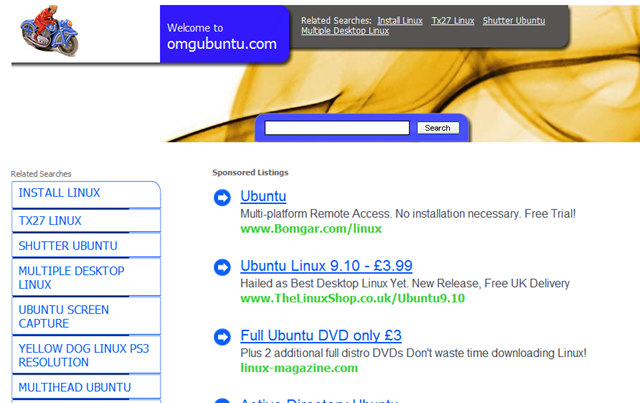The width and height of the screenshot is (640, 403).
Task: Select SHUTTER UBUNTU in the sidebar
Action: (x=86, y=246)
